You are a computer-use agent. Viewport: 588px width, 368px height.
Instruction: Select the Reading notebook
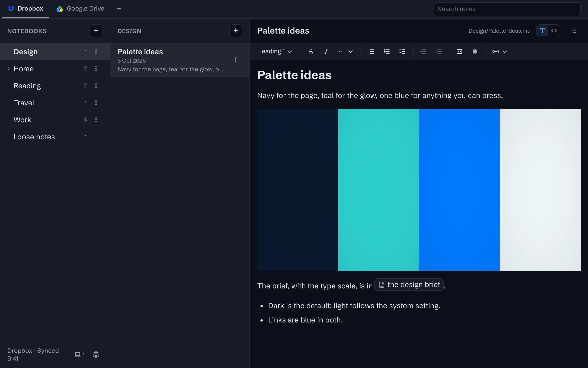[55, 86]
